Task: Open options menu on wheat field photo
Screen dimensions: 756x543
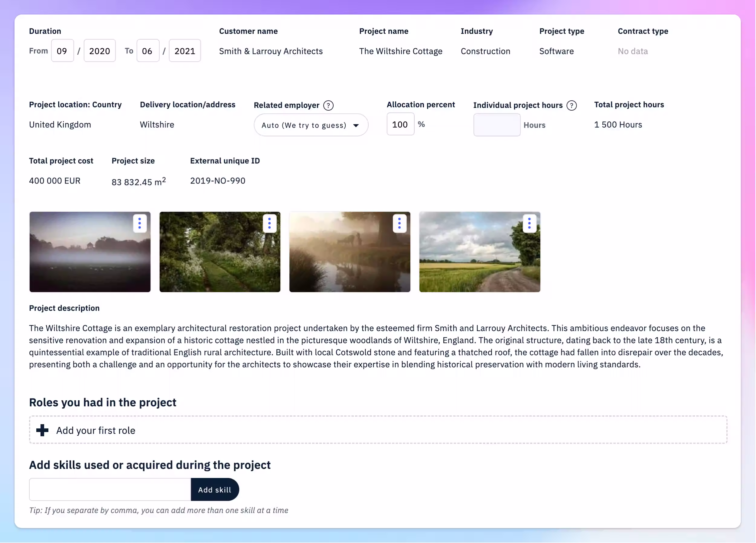Action: coord(529,223)
